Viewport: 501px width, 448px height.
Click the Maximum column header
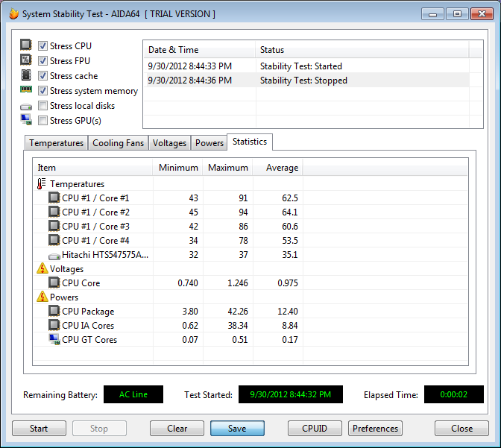(228, 168)
